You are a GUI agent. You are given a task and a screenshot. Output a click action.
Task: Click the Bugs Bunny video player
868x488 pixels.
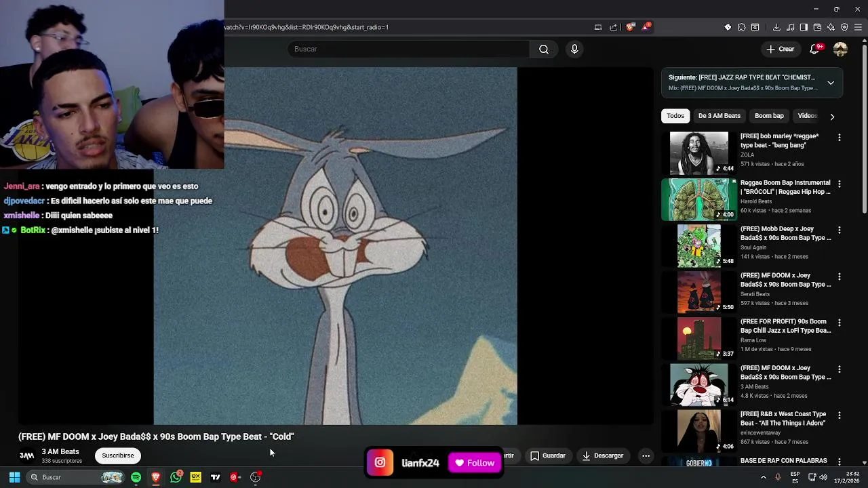click(x=335, y=246)
